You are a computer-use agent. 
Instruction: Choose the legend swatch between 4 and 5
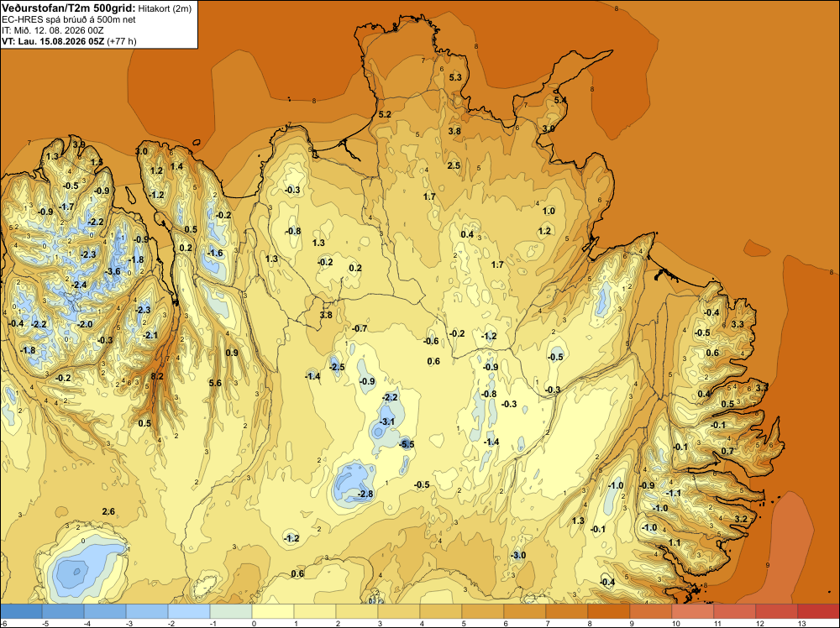click(441, 611)
